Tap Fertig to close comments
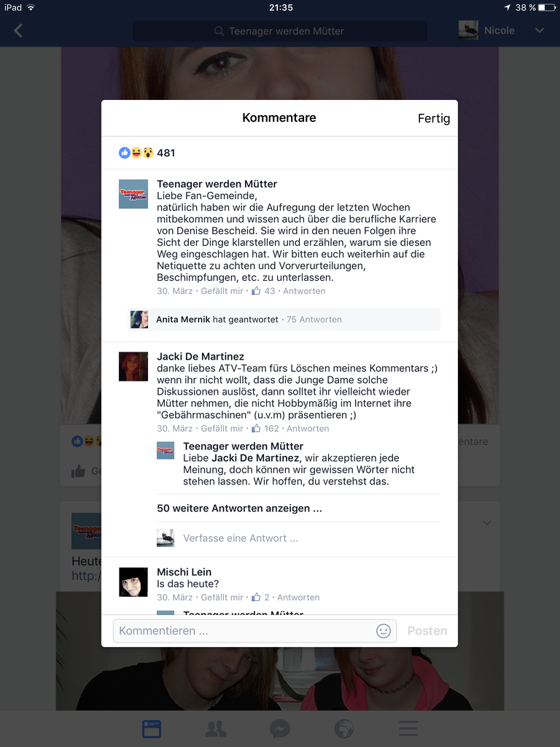 point(434,118)
